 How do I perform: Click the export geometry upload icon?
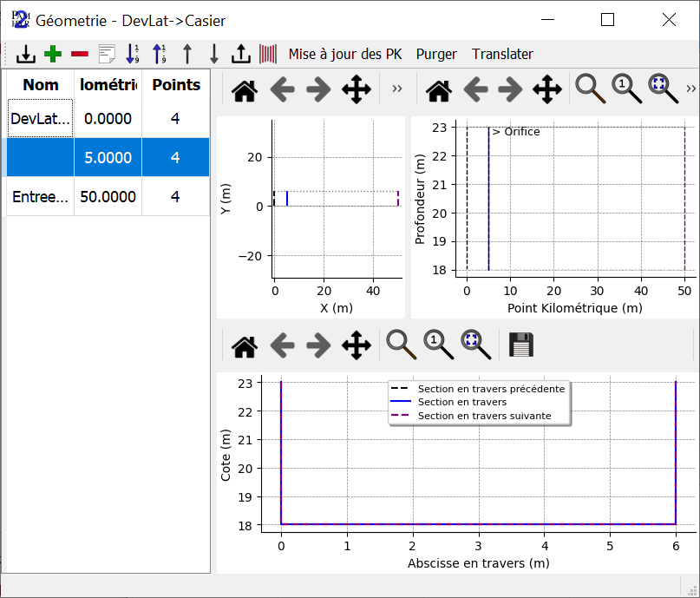click(x=240, y=54)
